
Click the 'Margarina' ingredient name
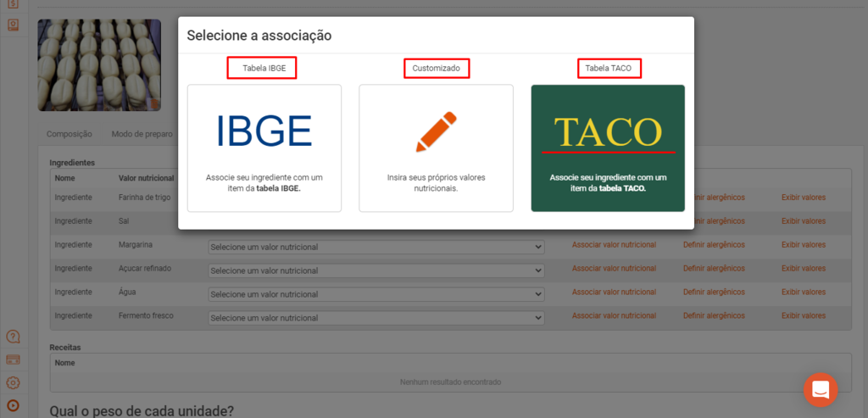pyautogui.click(x=136, y=244)
